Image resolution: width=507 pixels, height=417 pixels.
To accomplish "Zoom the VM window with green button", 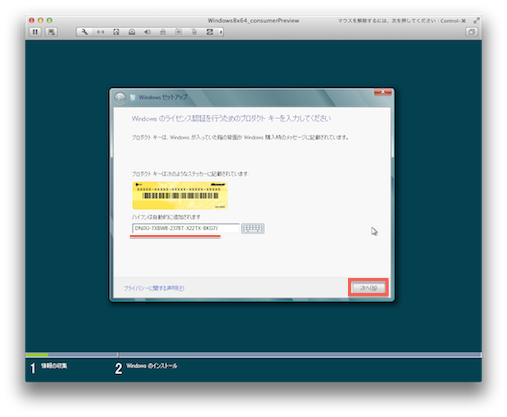I will pos(49,20).
